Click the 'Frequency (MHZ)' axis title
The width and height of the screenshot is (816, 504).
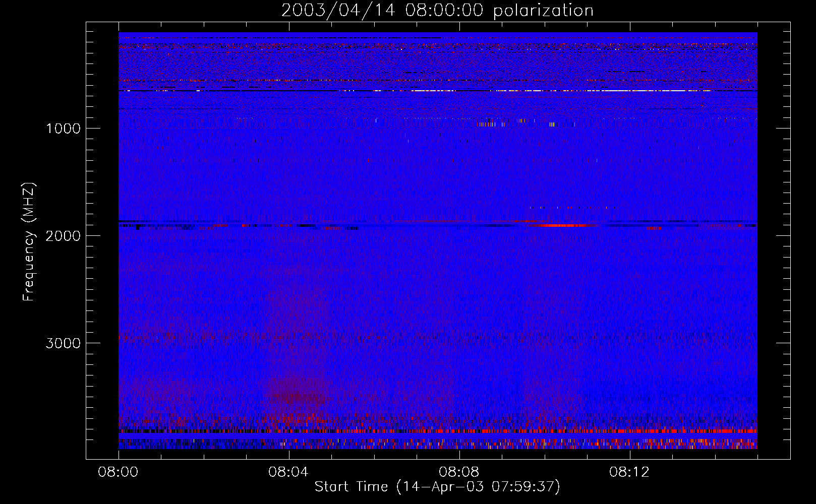pos(29,242)
